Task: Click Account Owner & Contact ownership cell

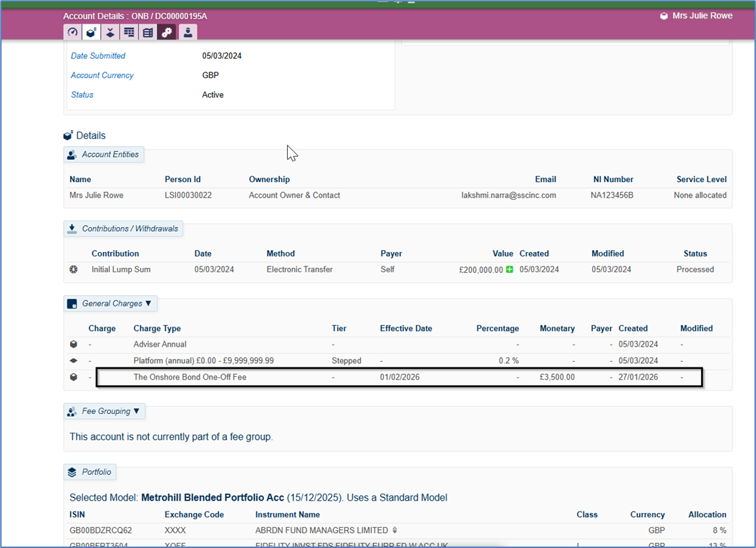Action: point(294,195)
